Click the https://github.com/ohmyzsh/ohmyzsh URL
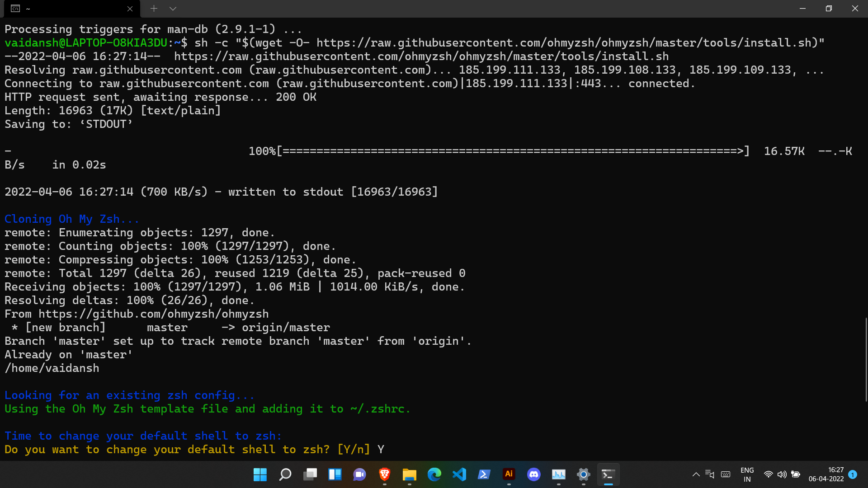The image size is (868, 488). coord(154,314)
